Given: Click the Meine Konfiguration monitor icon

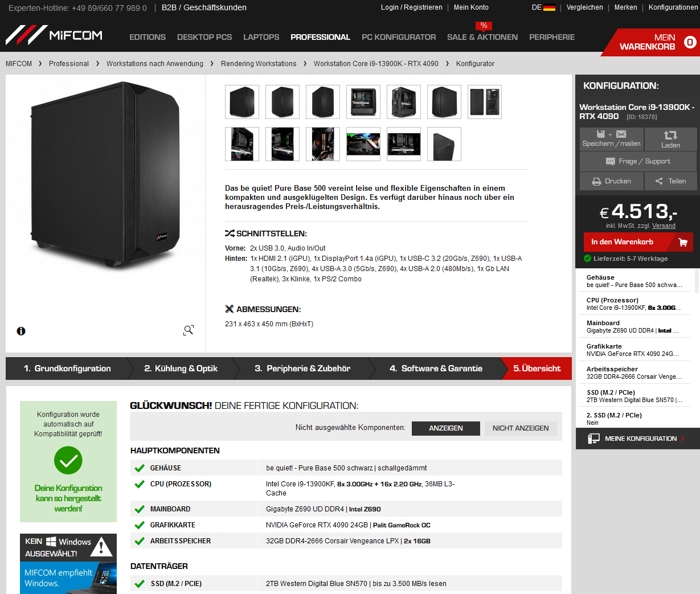Looking at the screenshot, I should click(x=593, y=439).
